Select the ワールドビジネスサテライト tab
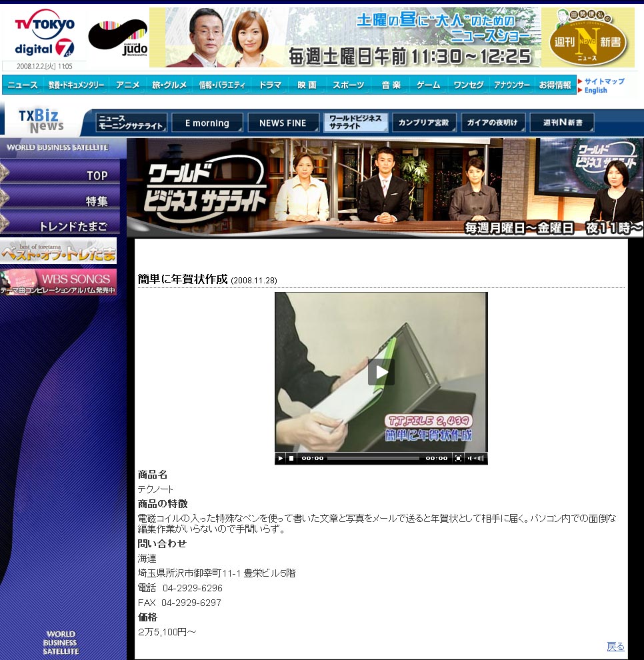The image size is (644, 660). click(x=356, y=123)
